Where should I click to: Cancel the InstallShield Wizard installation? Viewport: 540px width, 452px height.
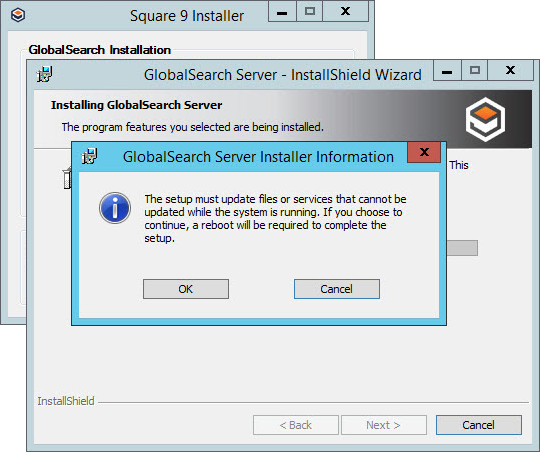pos(478,425)
